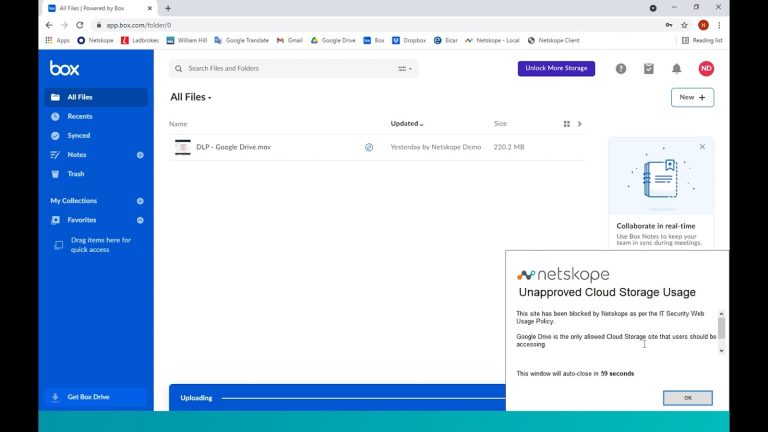
Task: Close the All Files browser tab
Action: click(x=149, y=8)
